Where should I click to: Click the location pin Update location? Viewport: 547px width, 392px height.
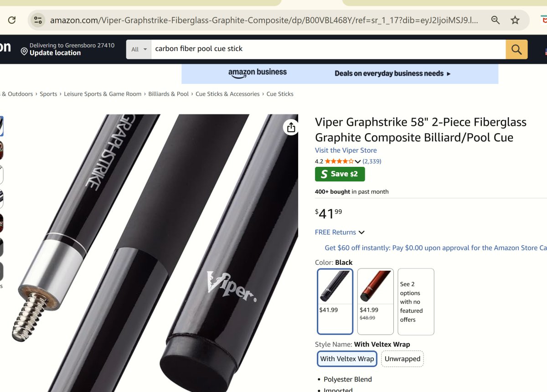tap(51, 49)
